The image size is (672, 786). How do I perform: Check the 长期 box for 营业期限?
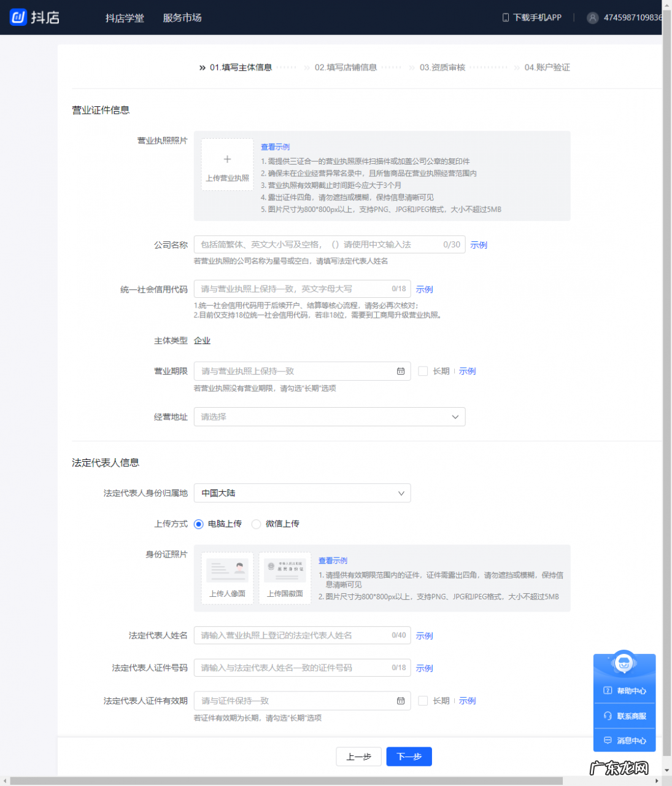pos(423,371)
